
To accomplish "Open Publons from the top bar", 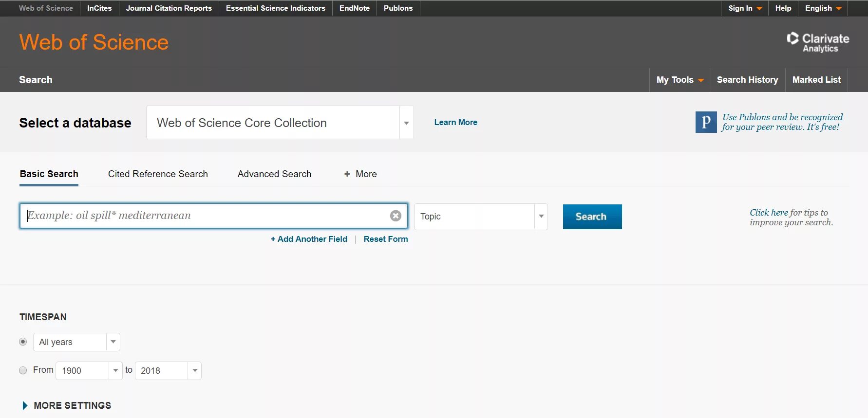I will point(398,8).
